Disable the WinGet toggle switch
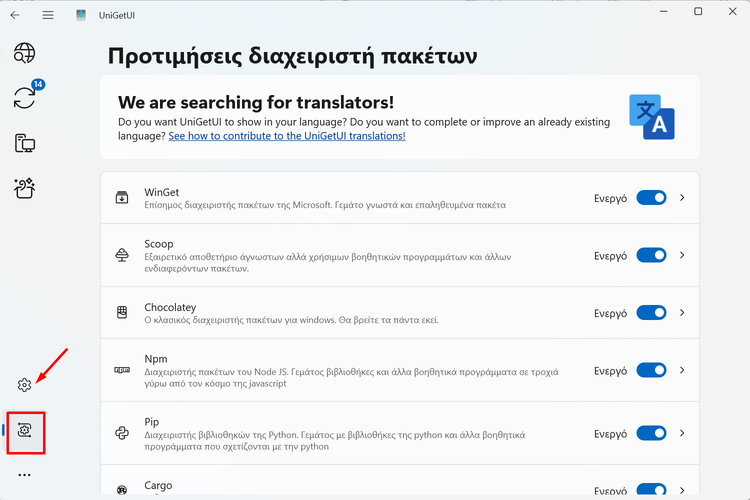 651,198
